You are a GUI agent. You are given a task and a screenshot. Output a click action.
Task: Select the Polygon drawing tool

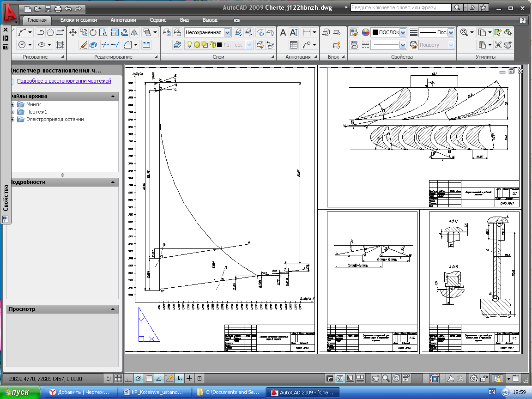pos(50,33)
